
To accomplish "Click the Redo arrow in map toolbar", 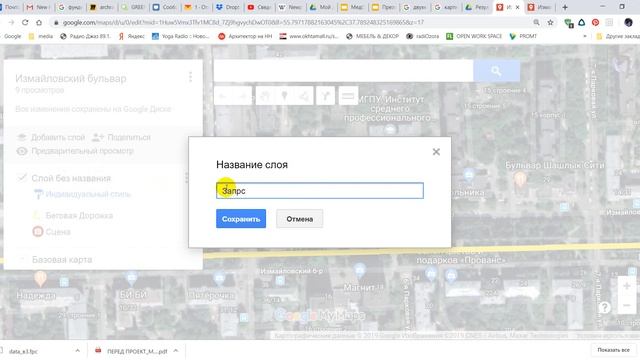I will coord(243,96).
